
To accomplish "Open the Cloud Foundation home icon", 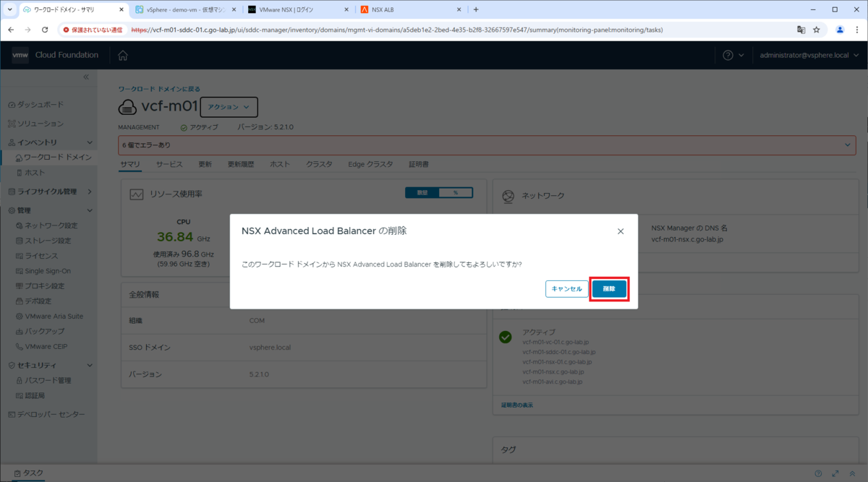I will [123, 56].
